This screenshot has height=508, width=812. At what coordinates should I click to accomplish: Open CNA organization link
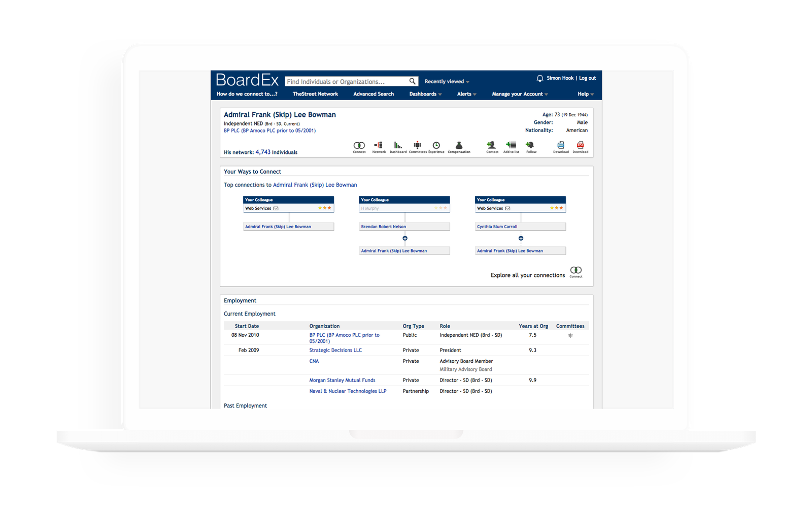(x=314, y=361)
